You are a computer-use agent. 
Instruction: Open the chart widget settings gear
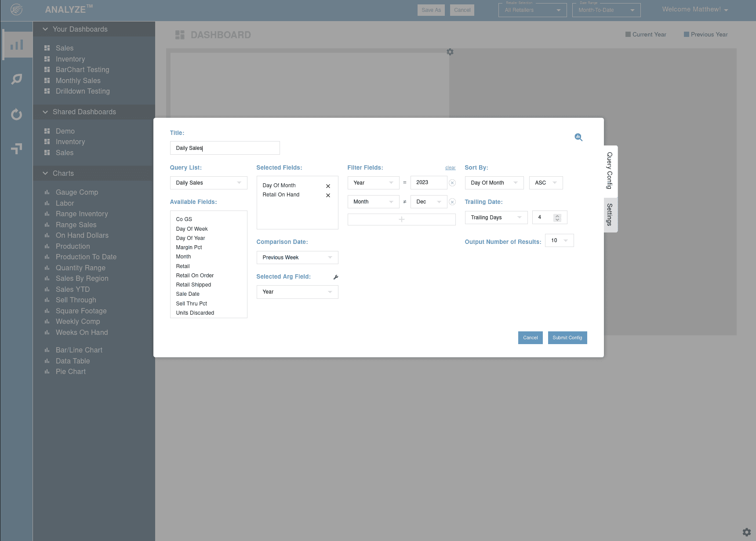click(450, 52)
